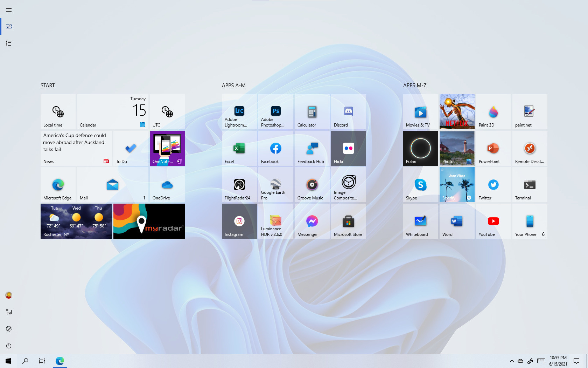Open the Microsoft Store tile
This screenshot has width=588, height=368.
pos(349,221)
